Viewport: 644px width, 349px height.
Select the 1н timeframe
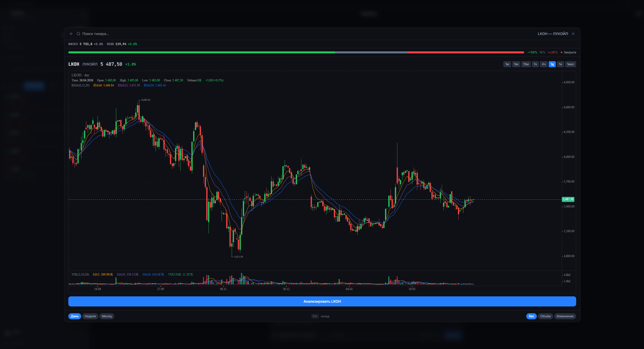[x=560, y=64]
